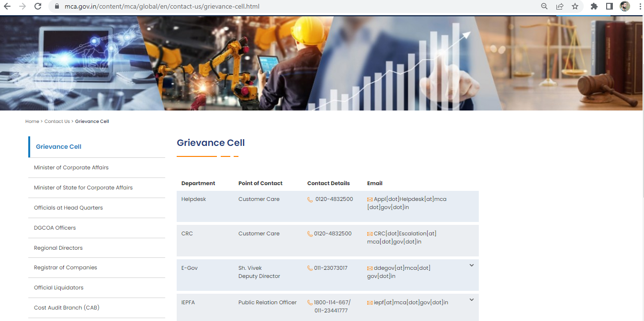Click Grievance Cell page heading
Image resolution: width=644 pixels, height=321 pixels.
pyautogui.click(x=211, y=143)
